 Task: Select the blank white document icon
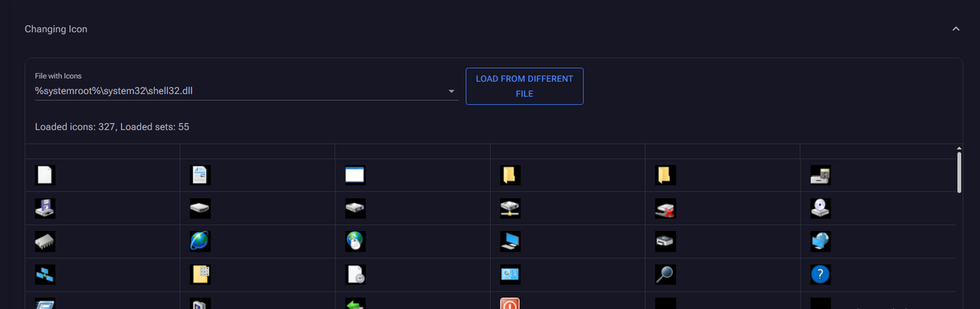pos(45,175)
